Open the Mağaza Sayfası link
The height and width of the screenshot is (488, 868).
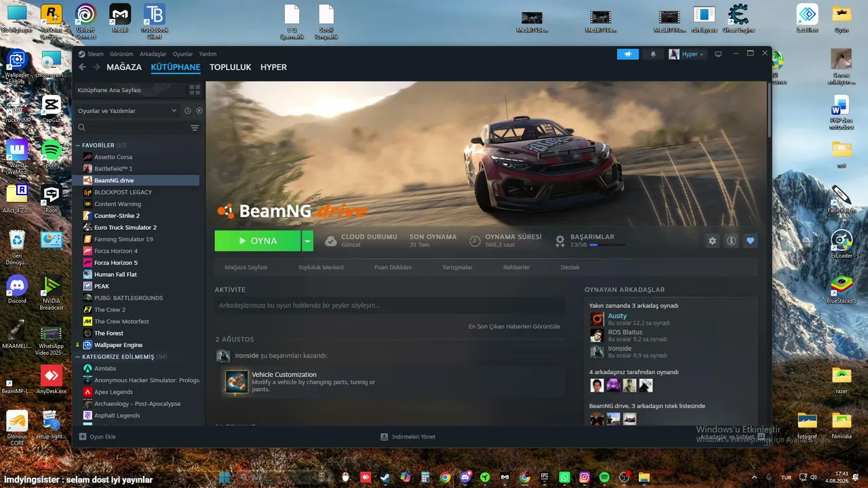click(245, 267)
